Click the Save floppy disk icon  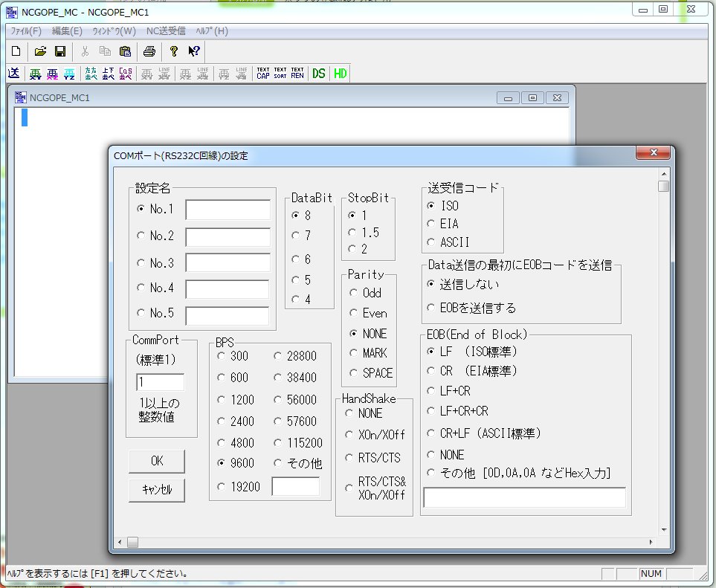[x=60, y=51]
